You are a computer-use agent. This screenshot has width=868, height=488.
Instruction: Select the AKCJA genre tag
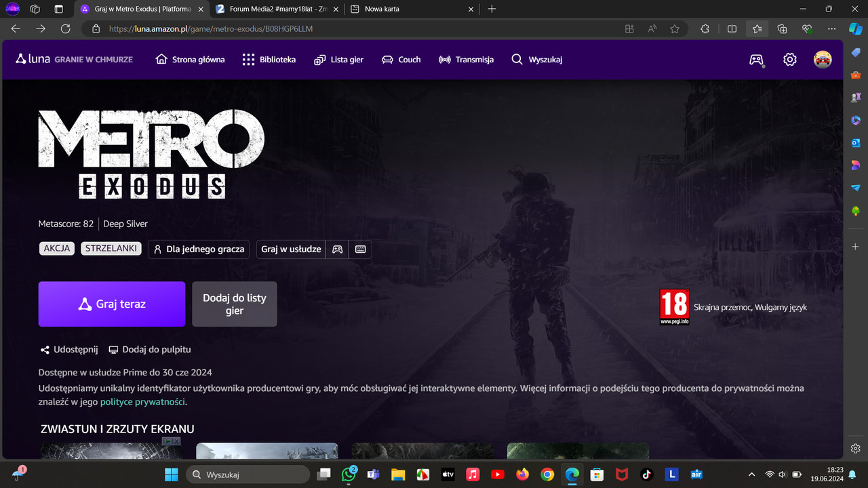(57, 249)
